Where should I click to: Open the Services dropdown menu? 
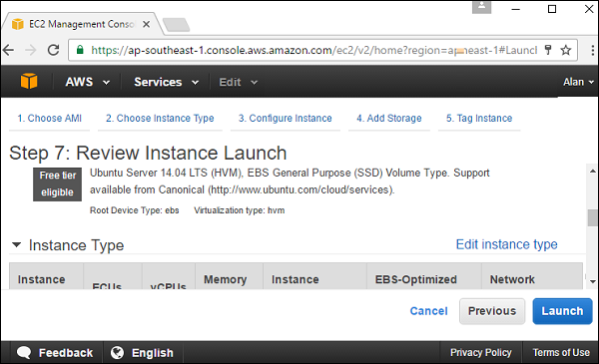[x=166, y=82]
